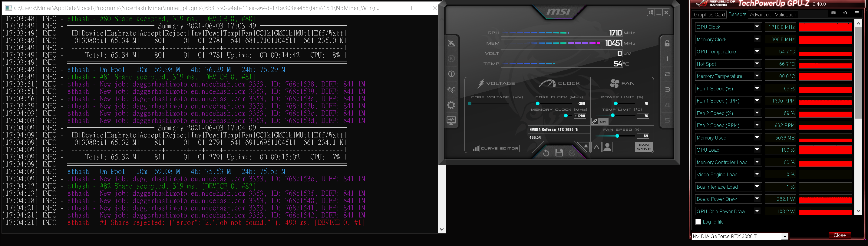Click the Fan Sync button
868x246 pixels.
(644, 147)
